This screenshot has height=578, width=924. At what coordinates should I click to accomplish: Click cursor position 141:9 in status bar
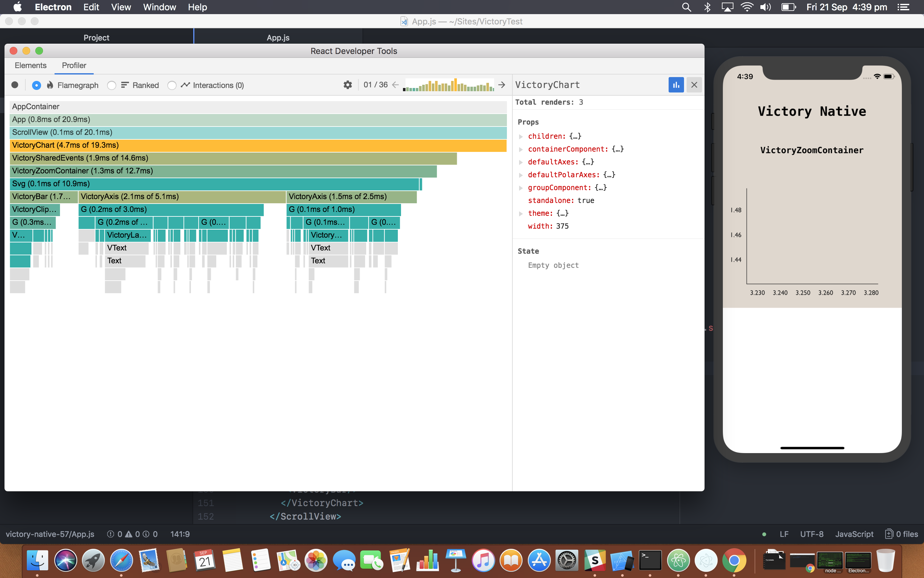180,534
